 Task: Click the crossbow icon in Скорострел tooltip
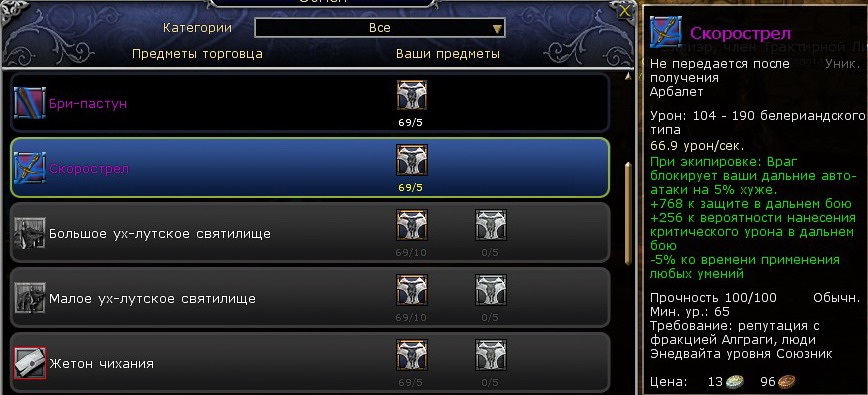click(x=666, y=32)
